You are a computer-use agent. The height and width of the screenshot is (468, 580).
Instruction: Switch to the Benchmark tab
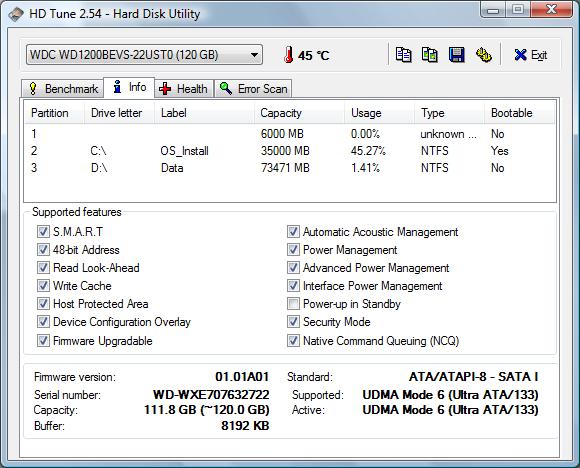63,89
